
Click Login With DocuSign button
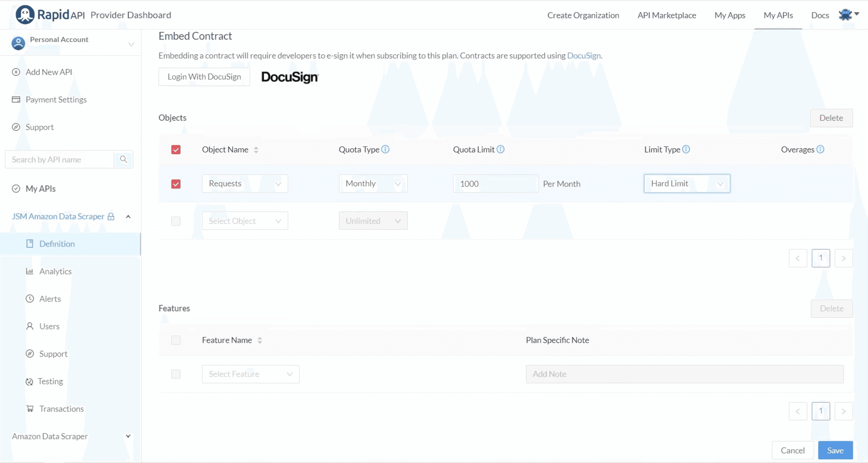click(204, 77)
